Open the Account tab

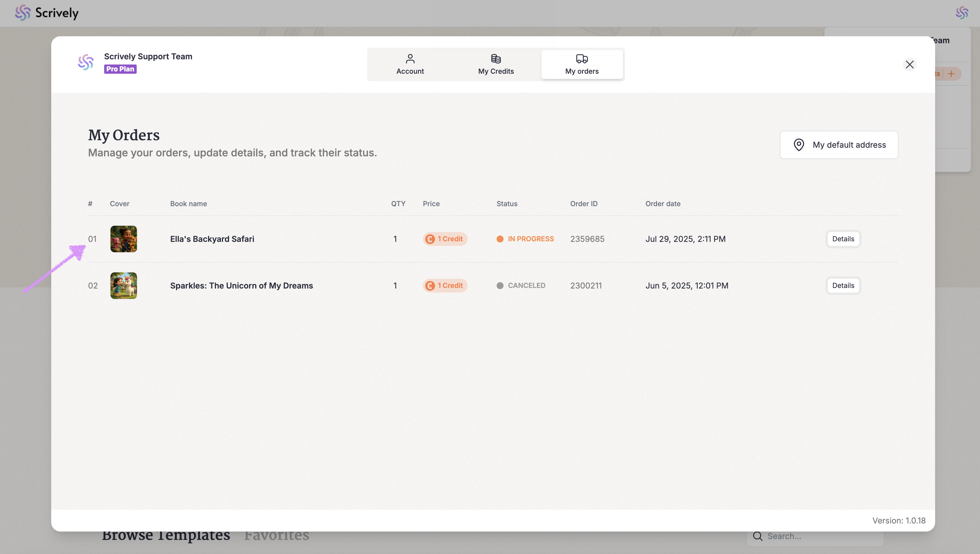click(x=410, y=64)
